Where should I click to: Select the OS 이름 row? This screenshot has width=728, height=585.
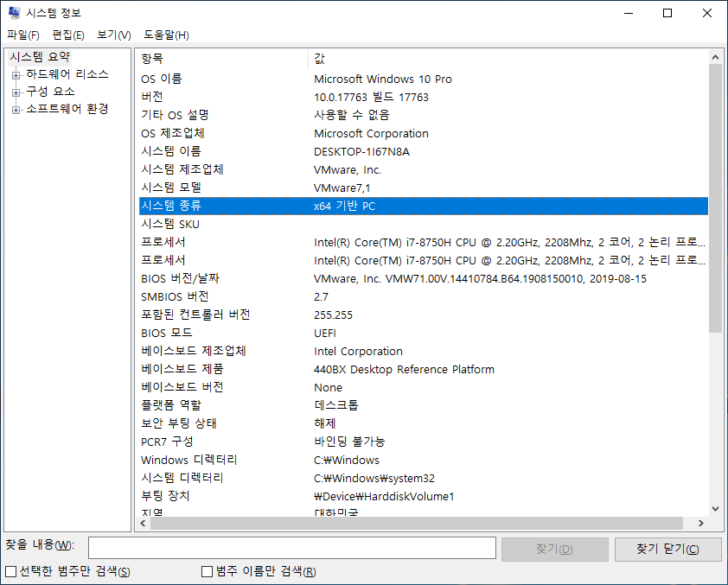tap(424, 79)
